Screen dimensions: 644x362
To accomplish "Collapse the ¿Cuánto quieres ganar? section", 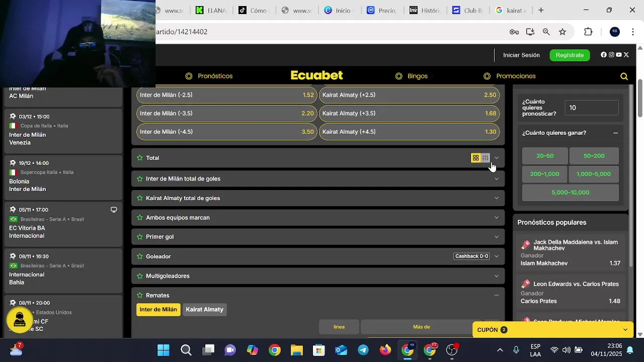I will [615, 133].
